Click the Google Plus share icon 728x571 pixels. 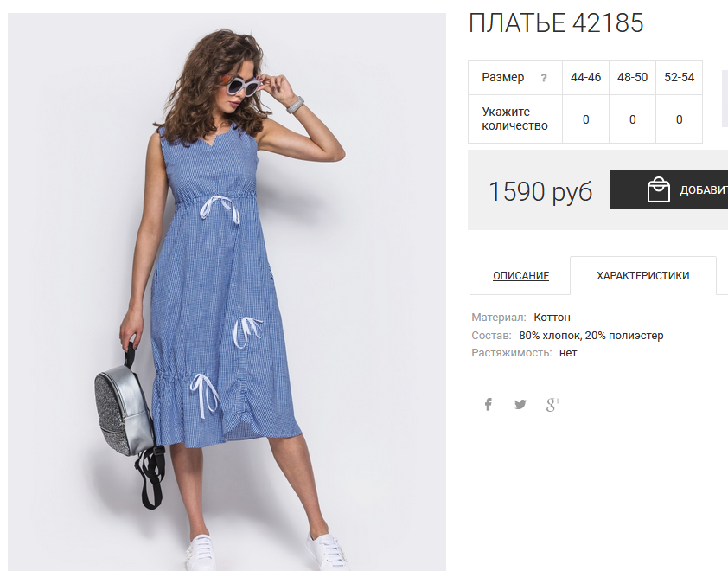pyautogui.click(x=553, y=405)
